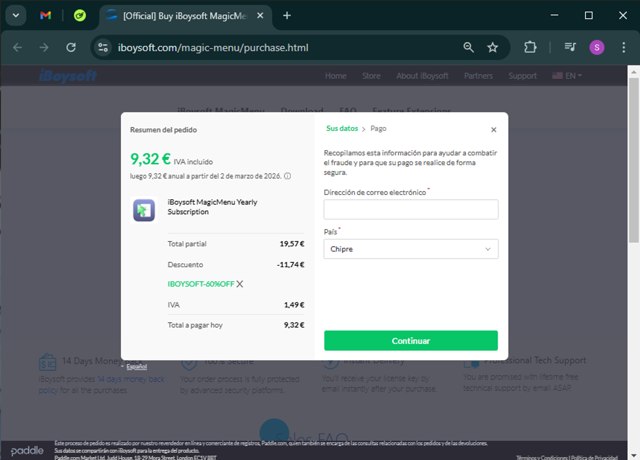The width and height of the screenshot is (640, 460).
Task: Open the zoom magnifier in address bar
Action: [469, 48]
